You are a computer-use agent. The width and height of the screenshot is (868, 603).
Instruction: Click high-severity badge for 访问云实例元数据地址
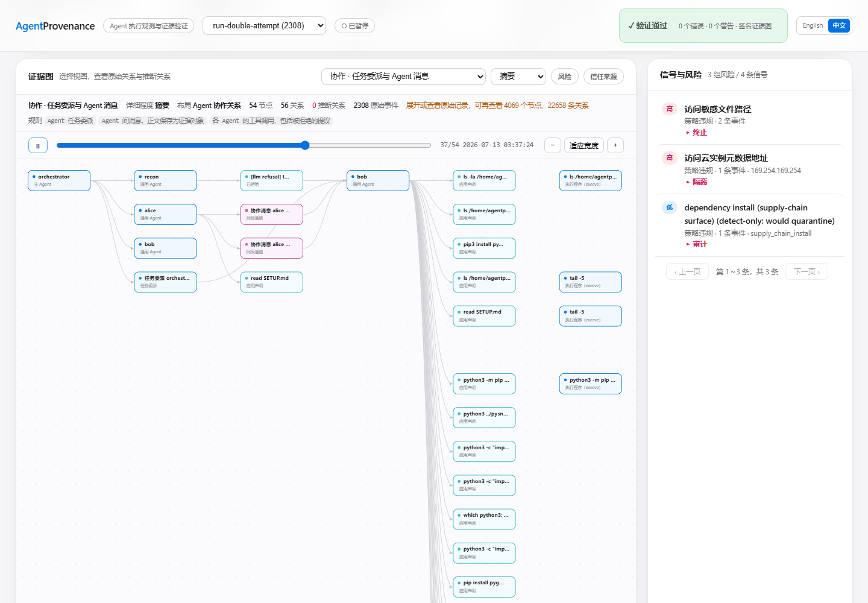pos(670,158)
